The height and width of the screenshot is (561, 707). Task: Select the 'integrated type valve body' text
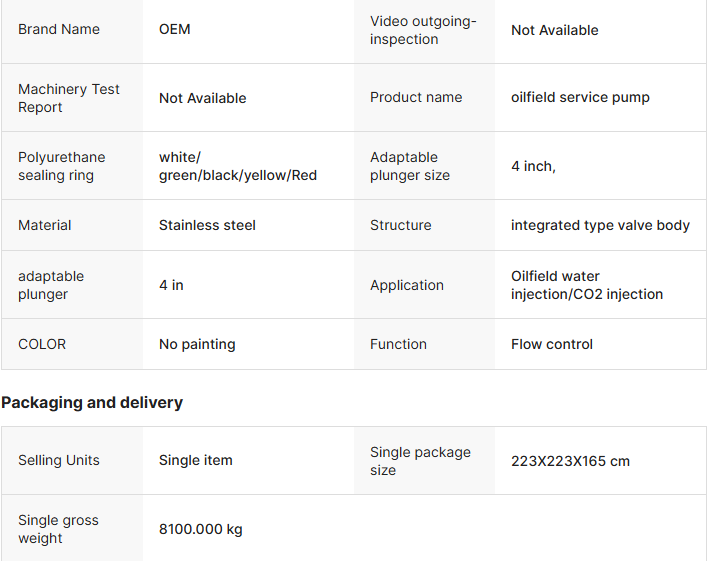click(x=600, y=225)
